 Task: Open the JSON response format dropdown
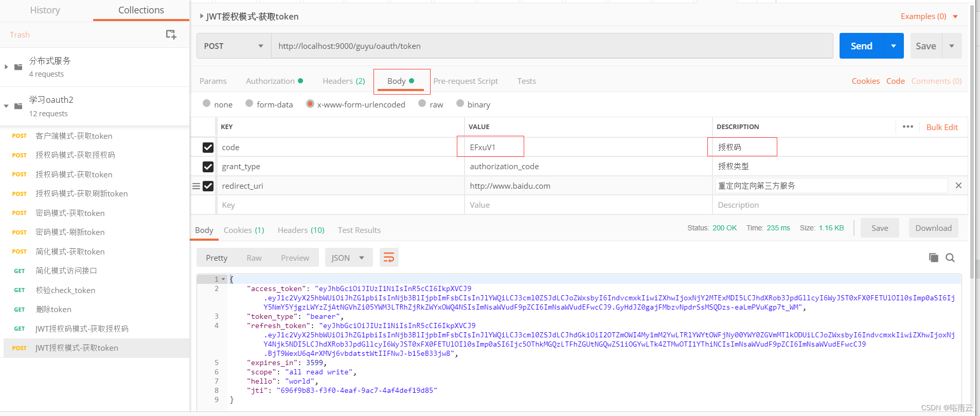(348, 258)
